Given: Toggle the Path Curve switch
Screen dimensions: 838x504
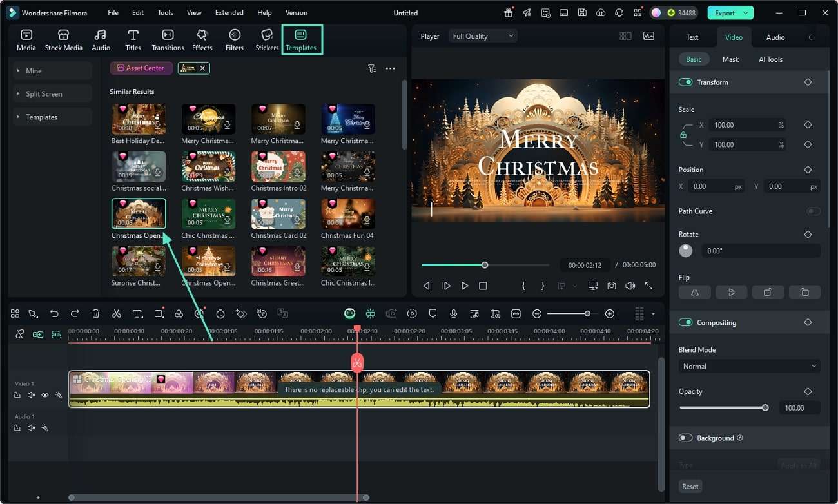Looking at the screenshot, I should [x=814, y=211].
